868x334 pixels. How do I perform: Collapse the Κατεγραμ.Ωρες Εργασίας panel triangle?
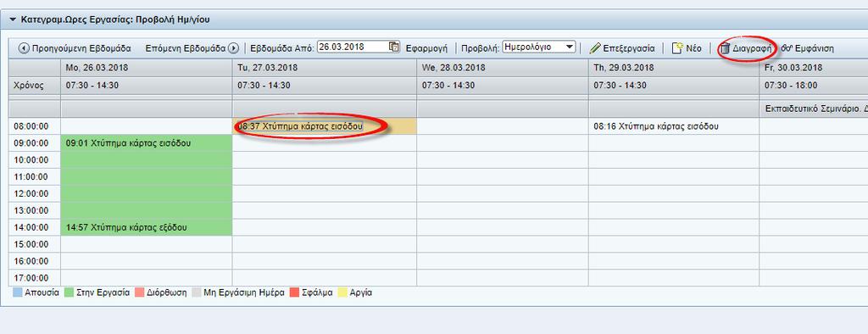[x=13, y=19]
